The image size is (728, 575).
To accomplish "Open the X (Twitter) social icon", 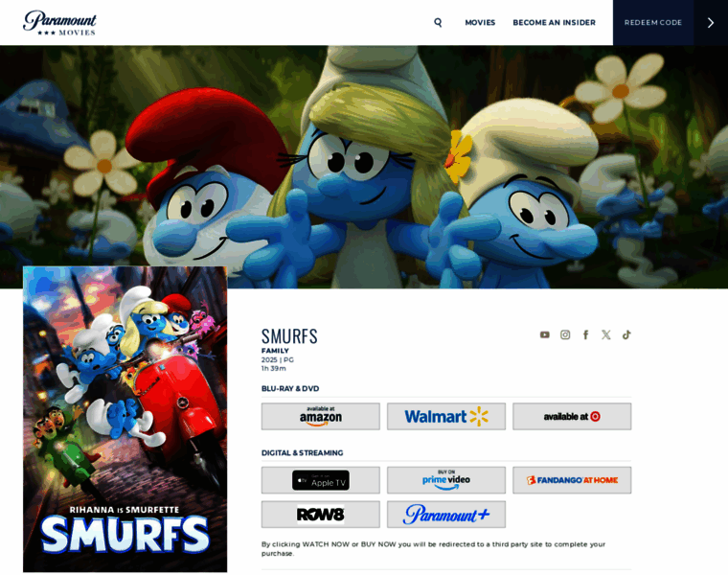I will 606,334.
